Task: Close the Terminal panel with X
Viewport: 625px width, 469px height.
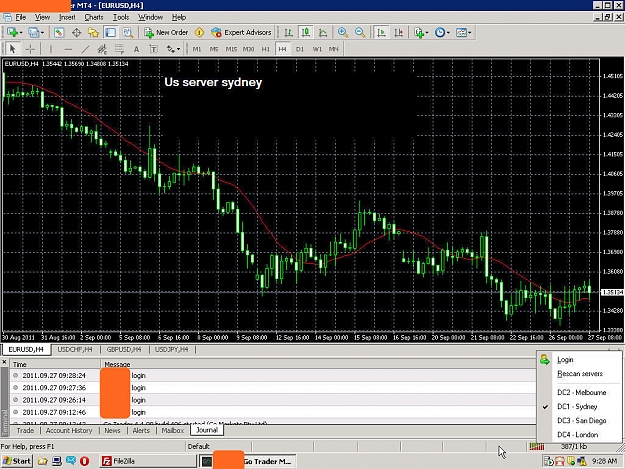Action: click(4, 362)
